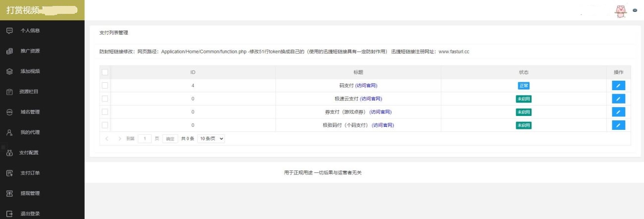Open 推广资源 menu item
Image resolution: width=644 pixels, height=219 pixels.
(x=42, y=51)
